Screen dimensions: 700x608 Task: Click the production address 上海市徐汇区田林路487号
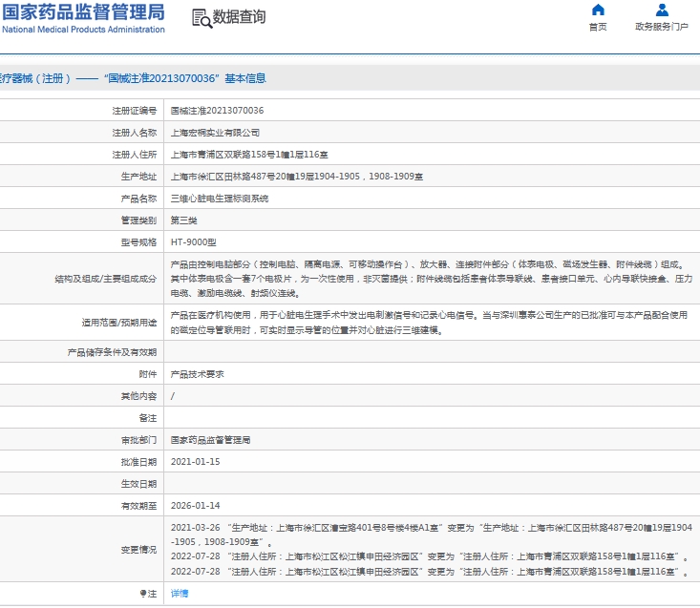click(297, 177)
